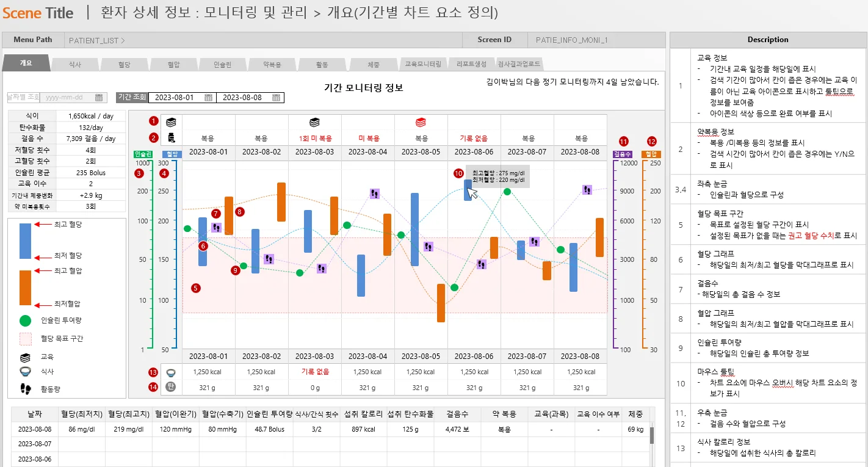The height and width of the screenshot is (467, 868).
Task: Click the 인슐린 투여량 column header
Action: click(270, 414)
